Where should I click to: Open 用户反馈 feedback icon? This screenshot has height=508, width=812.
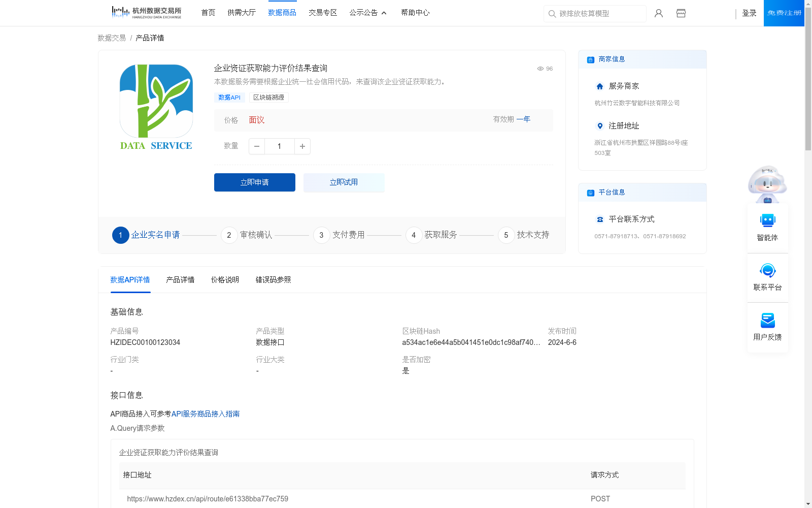pyautogui.click(x=768, y=320)
